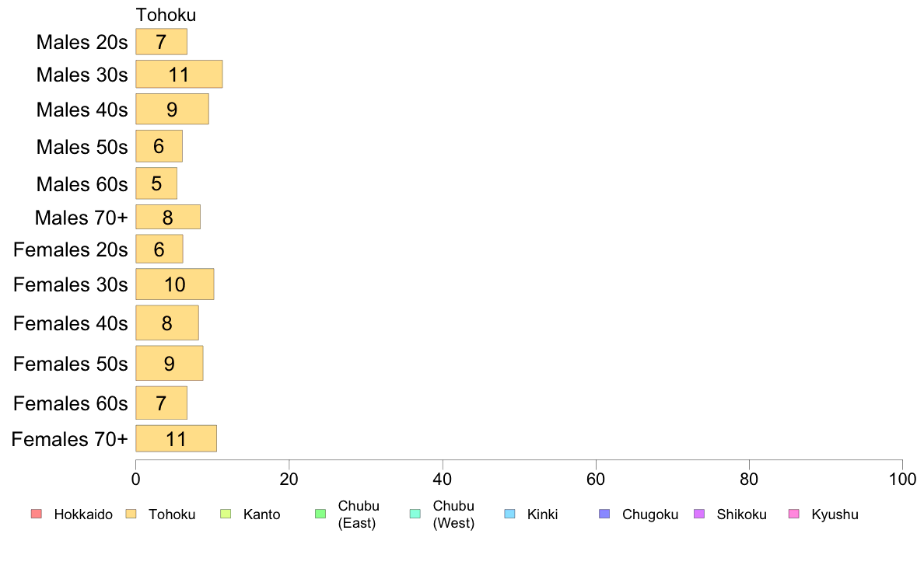Click the Tohoku orange legend swatch
The image size is (924, 572).
click(x=131, y=514)
